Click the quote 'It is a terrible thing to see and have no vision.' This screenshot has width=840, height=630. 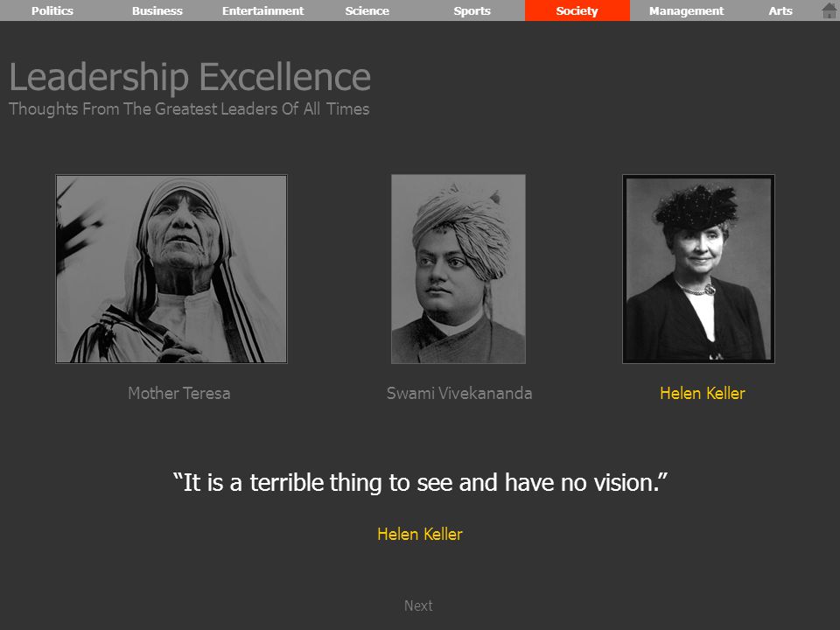420,483
